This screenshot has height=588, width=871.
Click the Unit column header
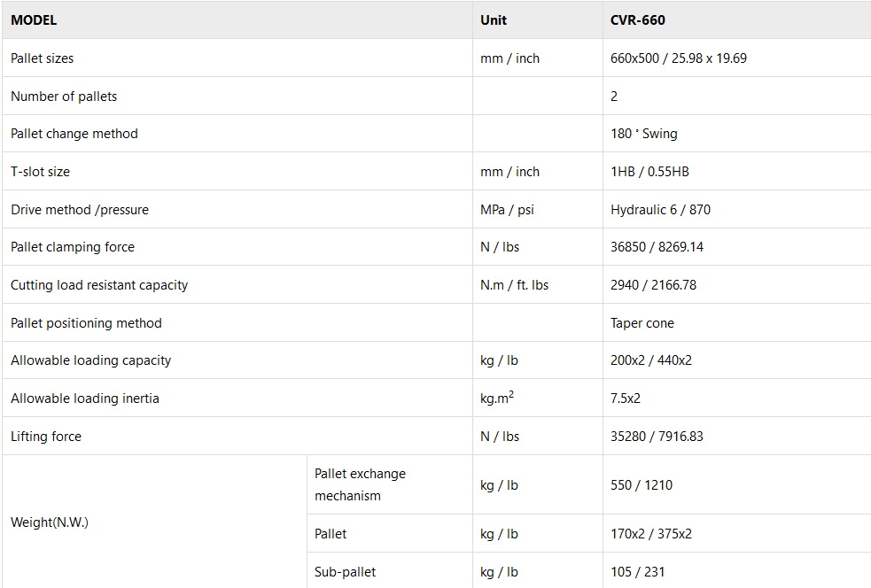pyautogui.click(x=494, y=20)
